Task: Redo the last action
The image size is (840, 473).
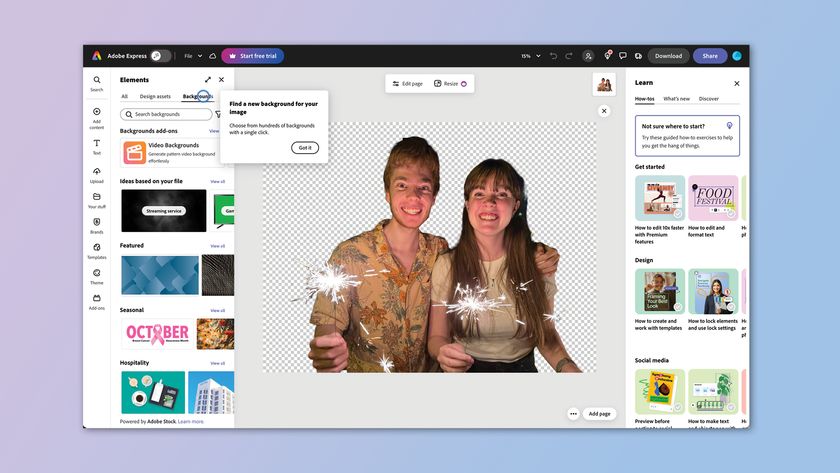Action: coord(569,56)
